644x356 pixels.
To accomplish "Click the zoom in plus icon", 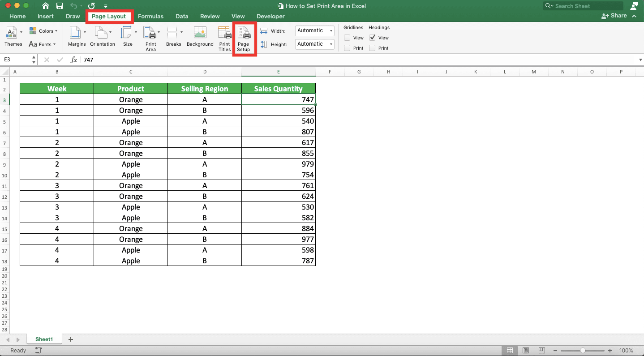I will tap(610, 351).
